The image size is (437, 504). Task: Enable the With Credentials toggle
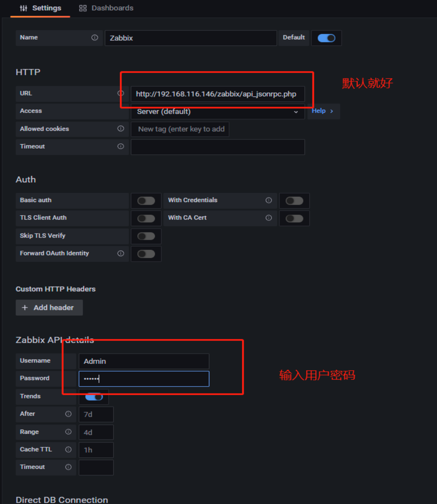click(294, 201)
